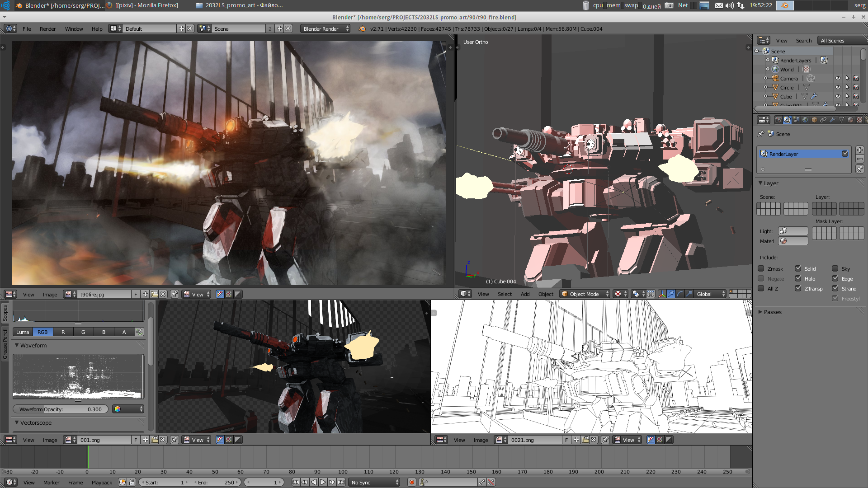Open the Object properties tab
Viewport: 868px width, 488px height.
814,120
